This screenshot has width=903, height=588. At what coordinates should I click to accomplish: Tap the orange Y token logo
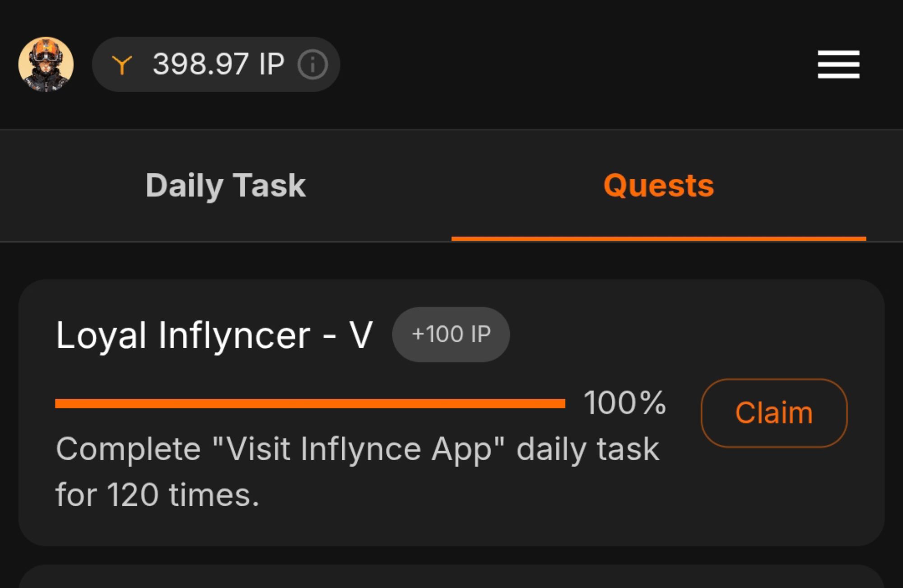122,65
